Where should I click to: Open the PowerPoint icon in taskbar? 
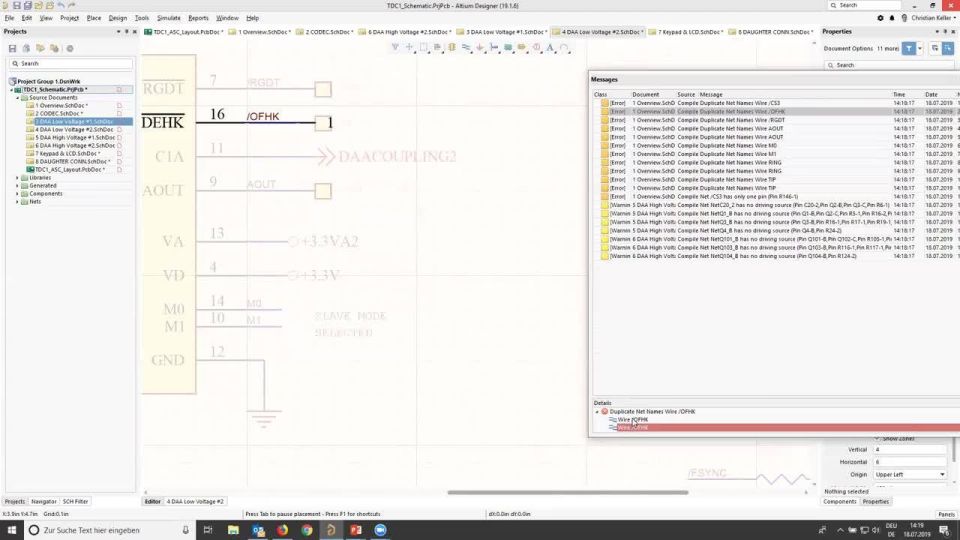[x=356, y=530]
